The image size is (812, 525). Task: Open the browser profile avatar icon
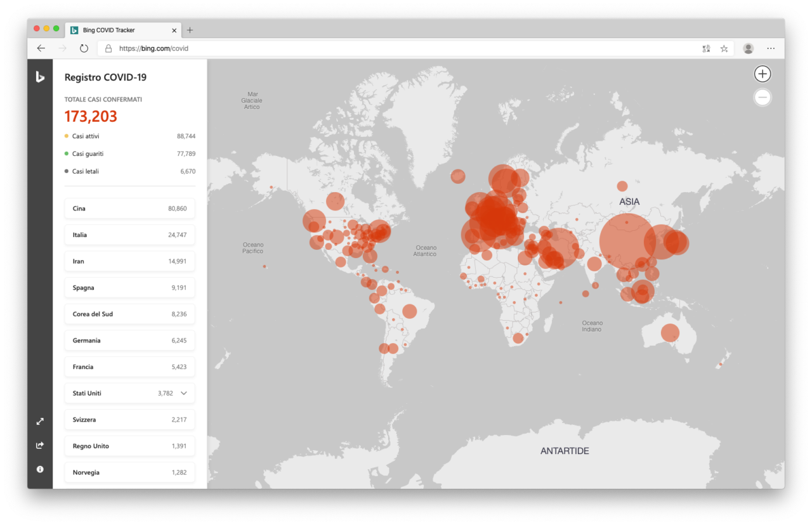pyautogui.click(x=747, y=48)
